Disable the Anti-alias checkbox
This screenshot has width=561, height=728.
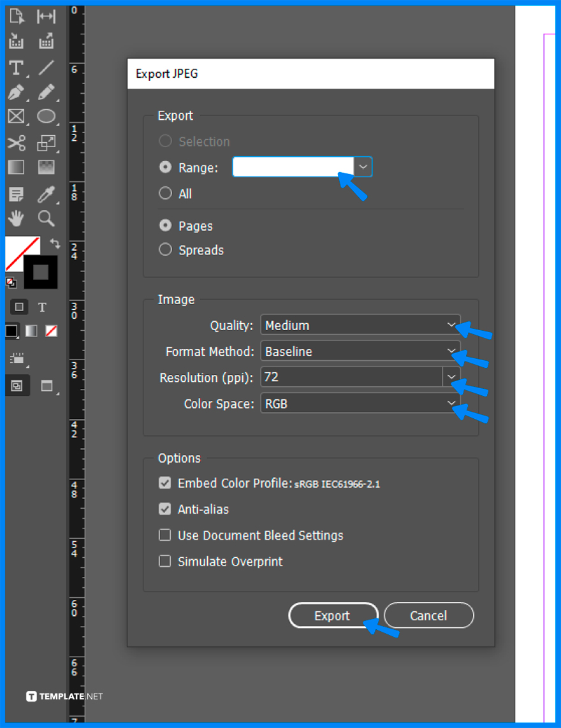pos(164,509)
